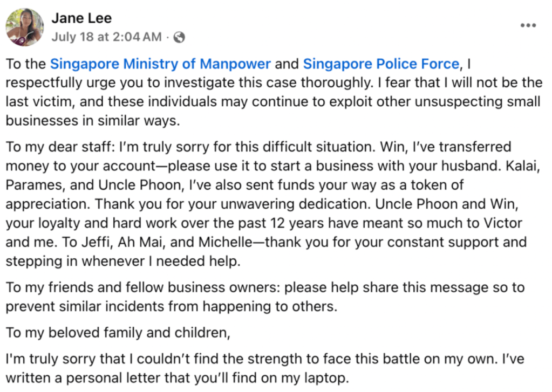Click the line "To my beloved family and children"

coord(118,333)
